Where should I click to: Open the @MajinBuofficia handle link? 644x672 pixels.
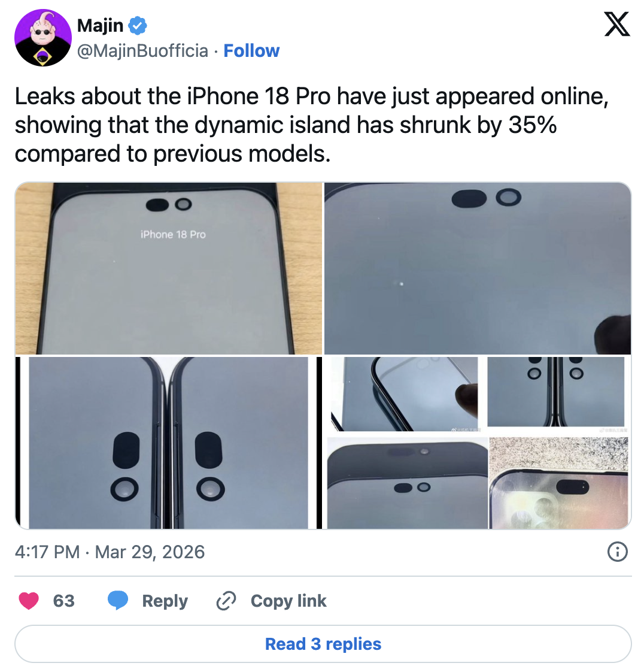[142, 50]
